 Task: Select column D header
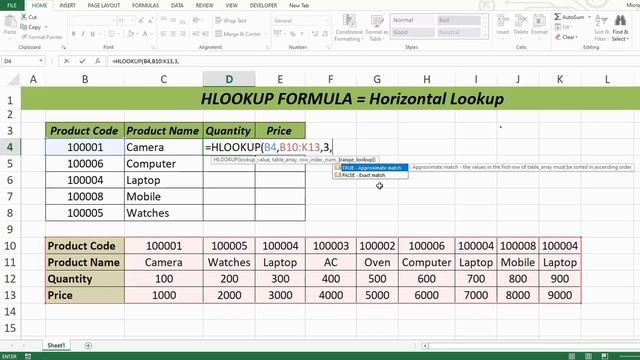coord(229,79)
